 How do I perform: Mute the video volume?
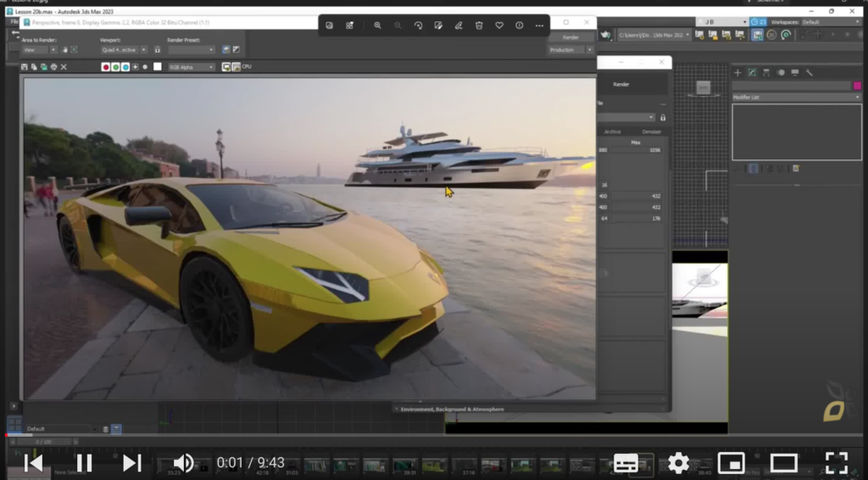[x=183, y=463]
